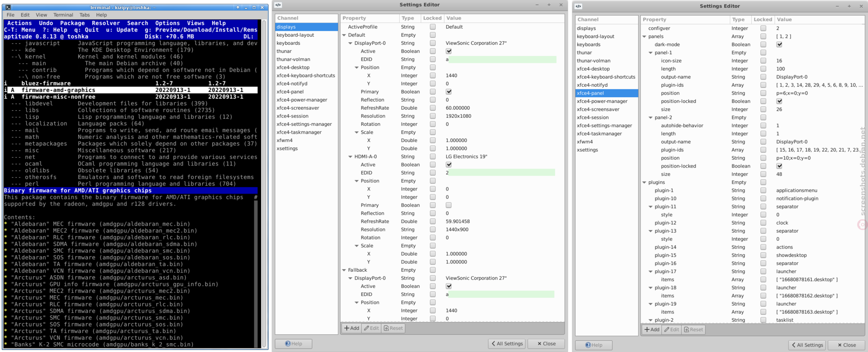Click the Reset icon in displays Settings Editor
The width and height of the screenshot is (868, 352).
(386, 328)
